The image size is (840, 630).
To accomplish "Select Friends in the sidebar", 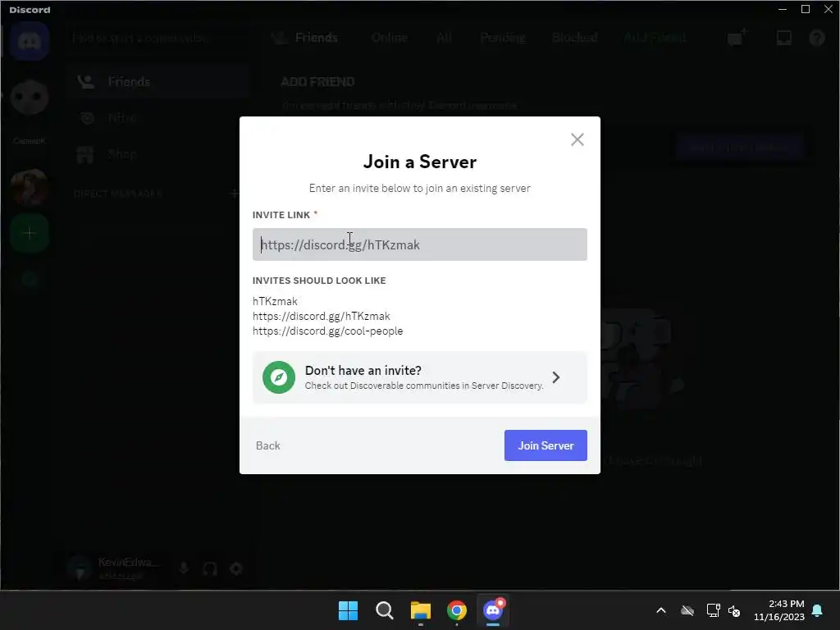I will coord(158,81).
